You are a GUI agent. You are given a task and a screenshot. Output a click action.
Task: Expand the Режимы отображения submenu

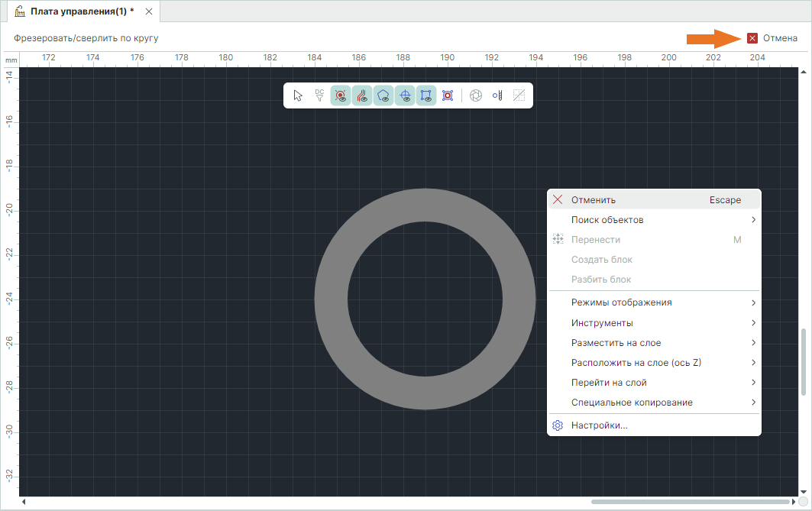coord(622,302)
